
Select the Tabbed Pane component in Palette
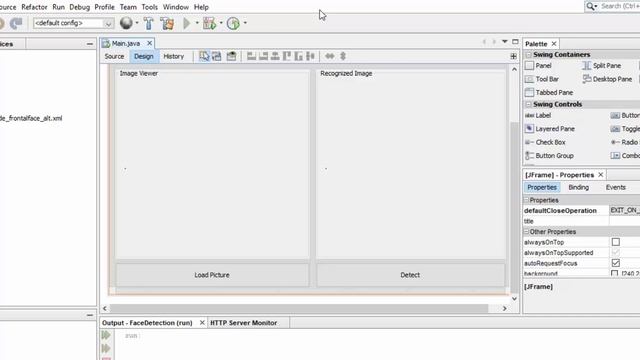(549, 92)
